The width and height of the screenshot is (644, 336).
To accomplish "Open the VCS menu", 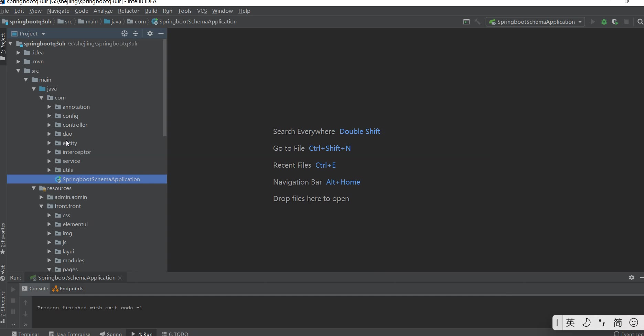I will [x=202, y=11].
